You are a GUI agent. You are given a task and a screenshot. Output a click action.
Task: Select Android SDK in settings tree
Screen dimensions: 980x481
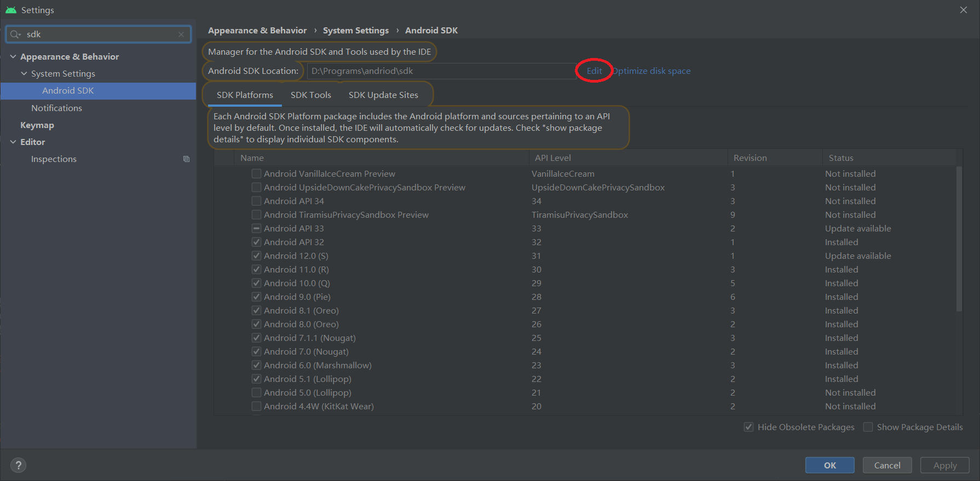(x=98, y=91)
